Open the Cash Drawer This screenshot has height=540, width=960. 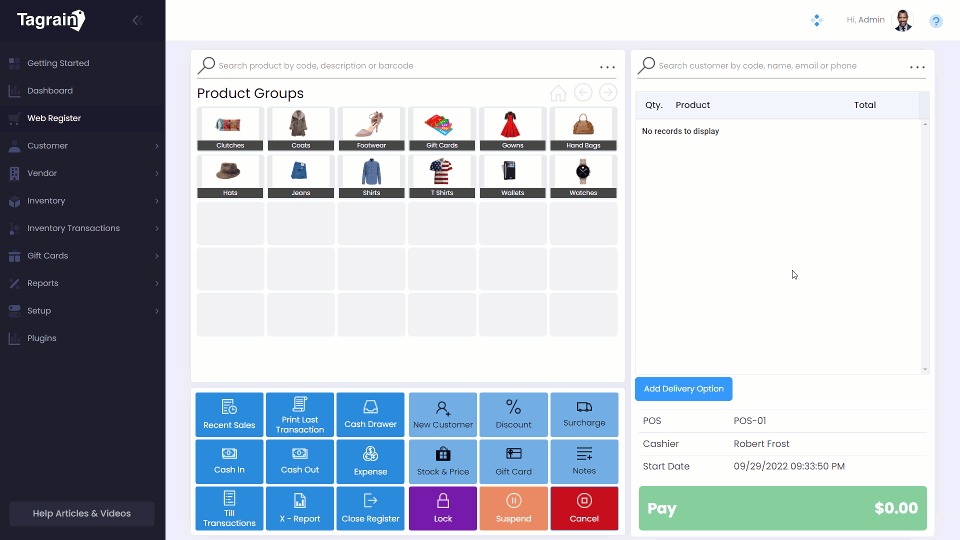point(370,414)
